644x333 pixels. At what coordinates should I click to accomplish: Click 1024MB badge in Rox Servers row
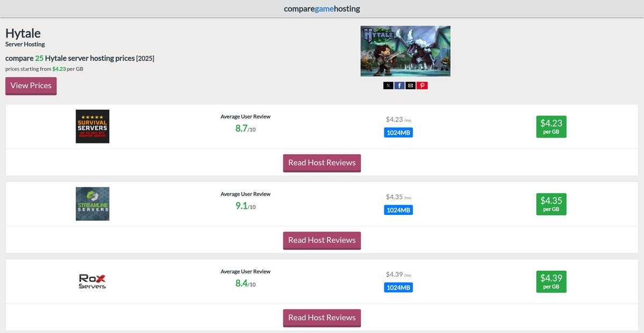(398, 287)
